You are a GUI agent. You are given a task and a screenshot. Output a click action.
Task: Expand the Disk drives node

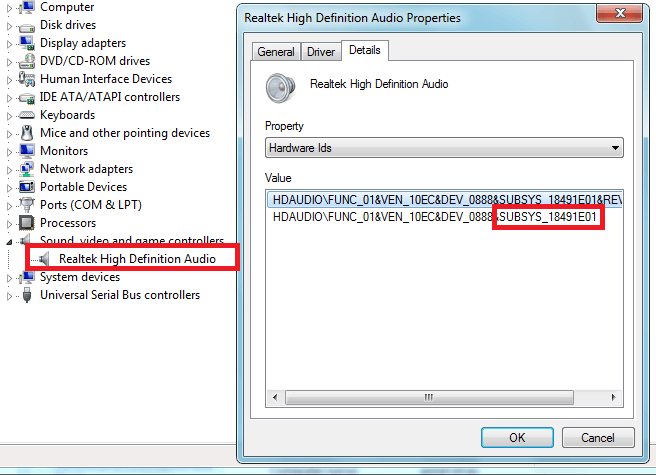coord(9,26)
